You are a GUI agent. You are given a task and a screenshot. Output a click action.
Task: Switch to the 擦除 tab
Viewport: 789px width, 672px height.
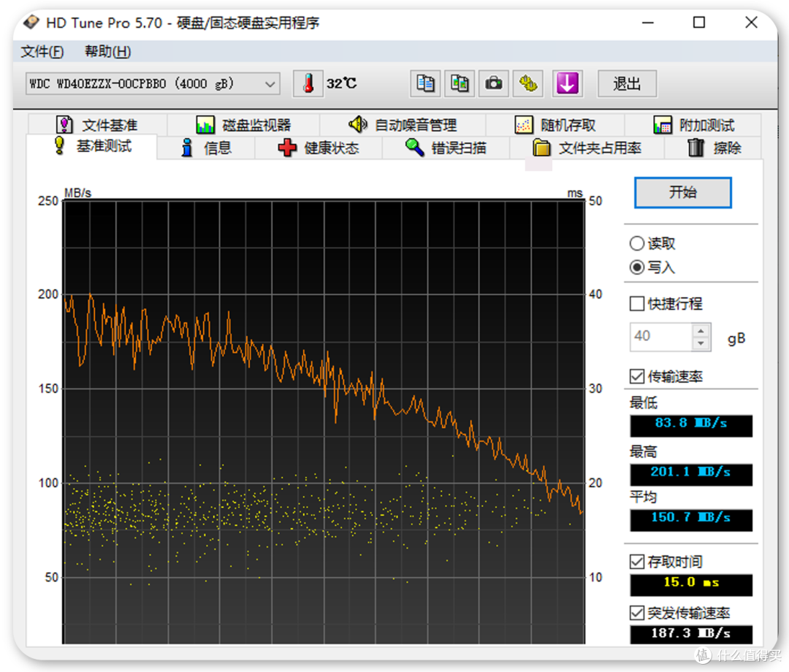coord(714,148)
